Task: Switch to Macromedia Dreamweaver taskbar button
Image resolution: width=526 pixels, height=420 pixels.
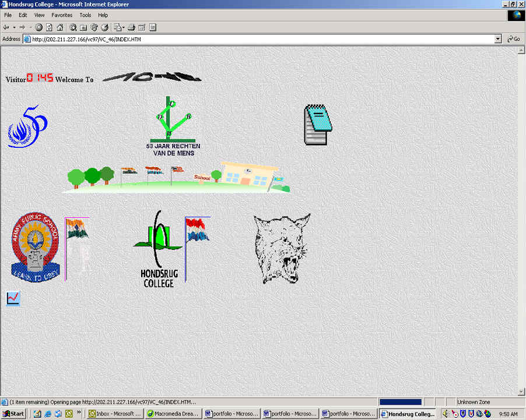Action: pyautogui.click(x=173, y=414)
